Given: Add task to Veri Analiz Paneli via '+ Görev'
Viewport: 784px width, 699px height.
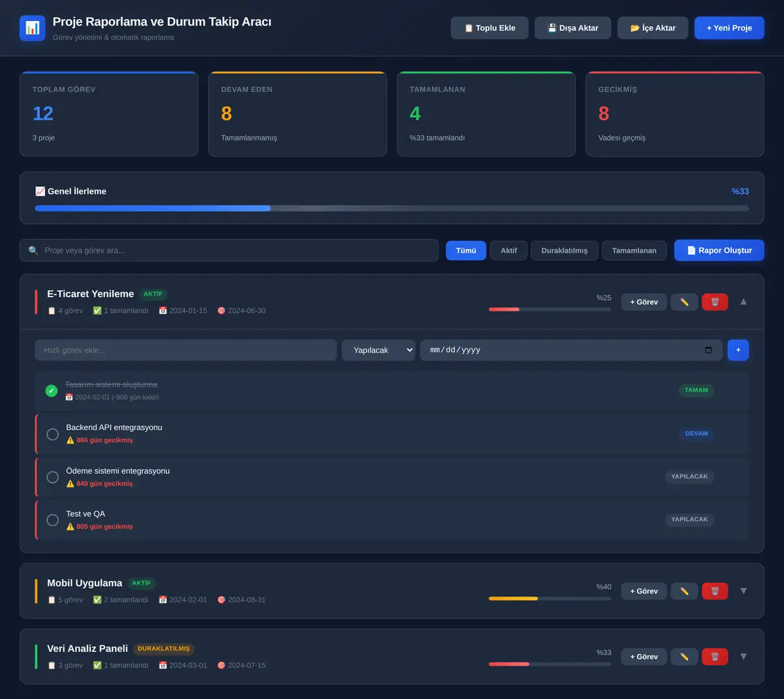Looking at the screenshot, I should coord(644,657).
